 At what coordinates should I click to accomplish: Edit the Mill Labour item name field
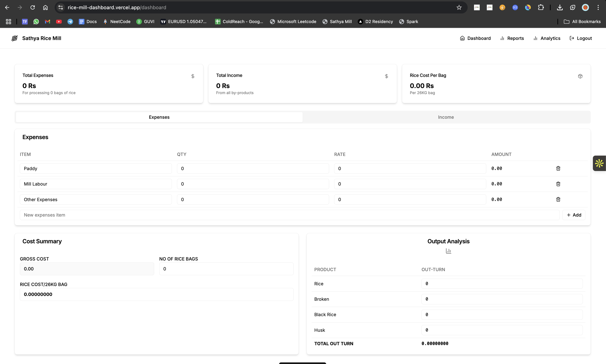click(96, 184)
